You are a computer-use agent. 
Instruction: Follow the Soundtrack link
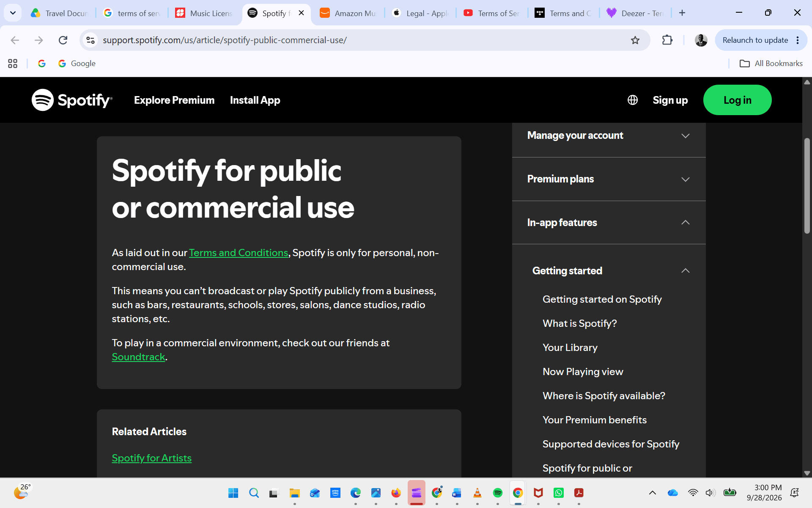coord(138,357)
